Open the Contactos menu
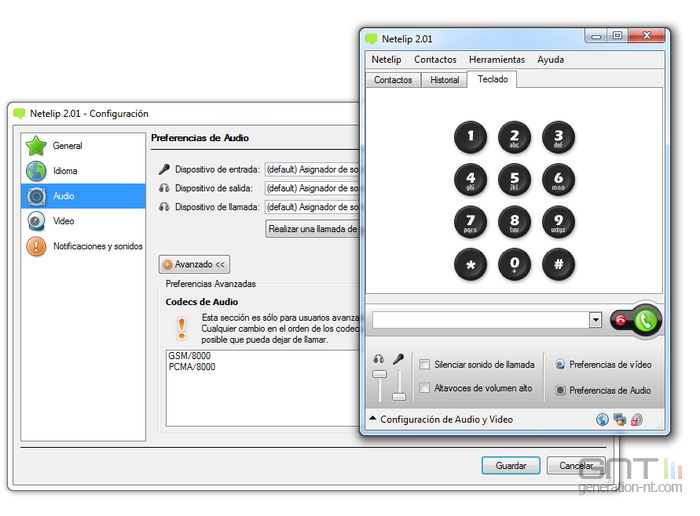Screen dimensions: 700x516 point(435,59)
